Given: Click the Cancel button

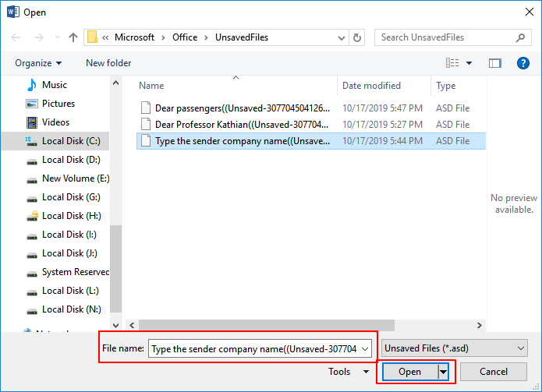Looking at the screenshot, I should [493, 373].
